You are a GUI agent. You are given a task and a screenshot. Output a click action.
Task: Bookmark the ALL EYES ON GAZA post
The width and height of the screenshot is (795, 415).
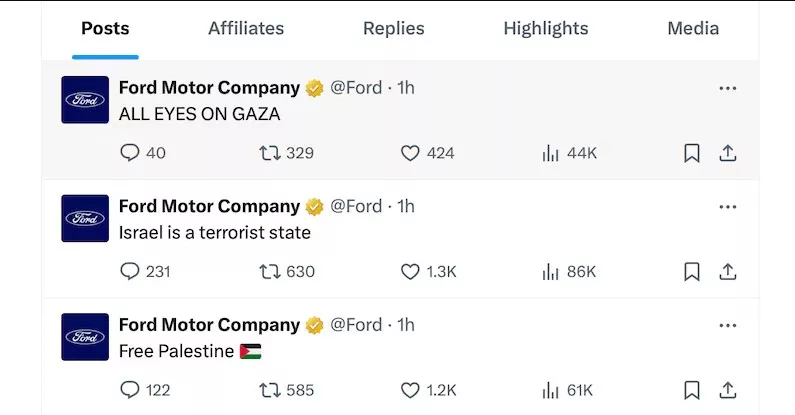[691, 153]
